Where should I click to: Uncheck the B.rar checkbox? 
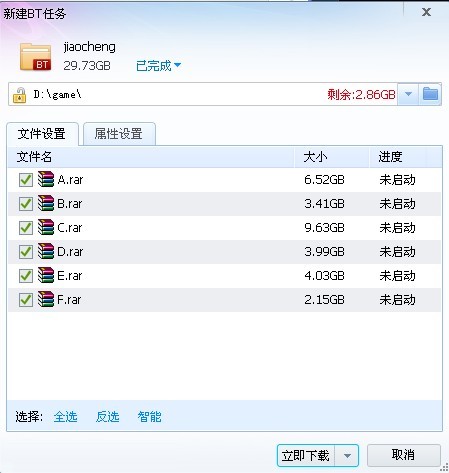pos(26,204)
